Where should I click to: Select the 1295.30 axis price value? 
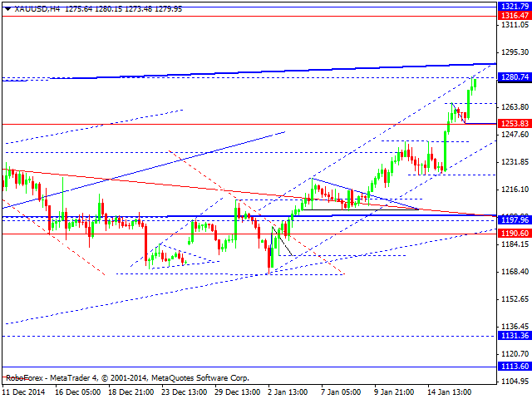tap(513, 53)
